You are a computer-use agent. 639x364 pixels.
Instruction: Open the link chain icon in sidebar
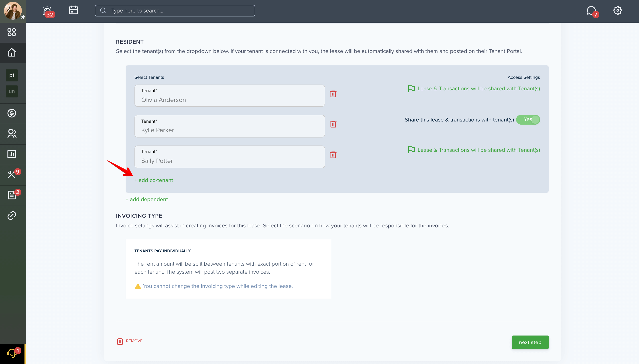click(12, 216)
